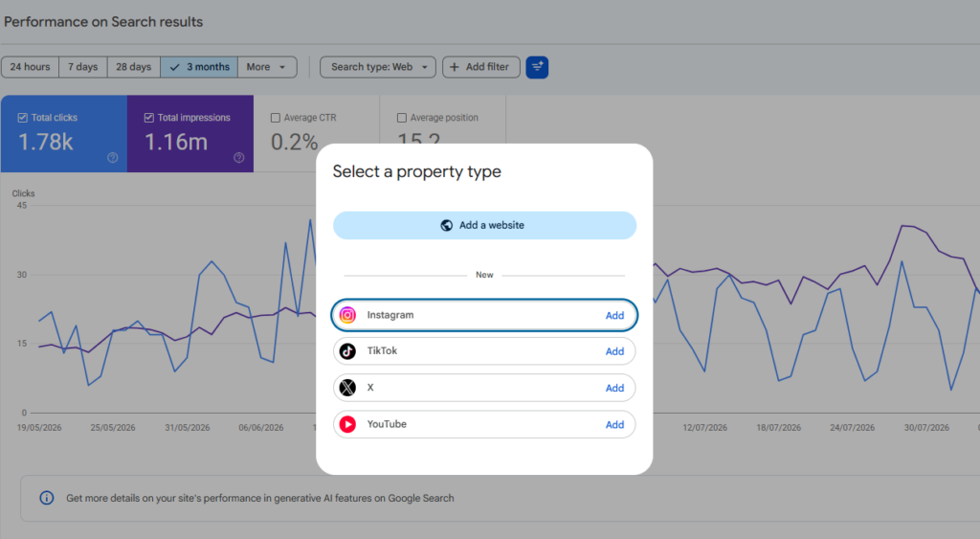Open the Search type: Web dropdown
This screenshot has height=539, width=980.
[x=378, y=67]
